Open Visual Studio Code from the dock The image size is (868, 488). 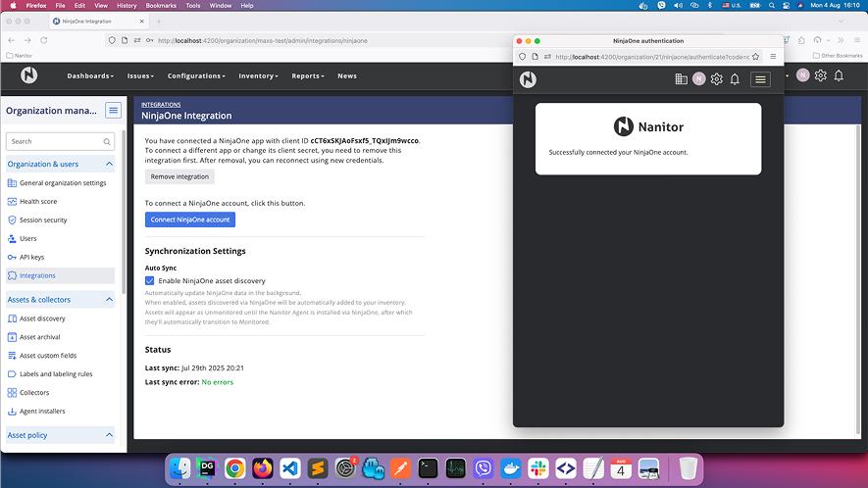pos(288,468)
